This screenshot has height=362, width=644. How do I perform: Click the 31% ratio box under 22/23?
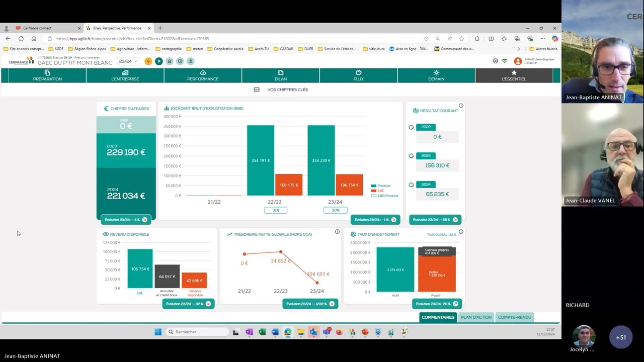276,210
